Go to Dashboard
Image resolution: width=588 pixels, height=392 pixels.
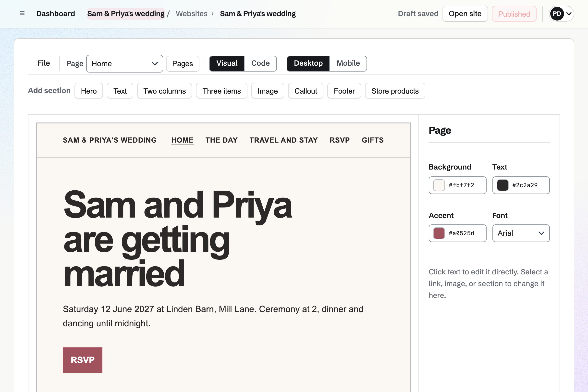point(56,13)
